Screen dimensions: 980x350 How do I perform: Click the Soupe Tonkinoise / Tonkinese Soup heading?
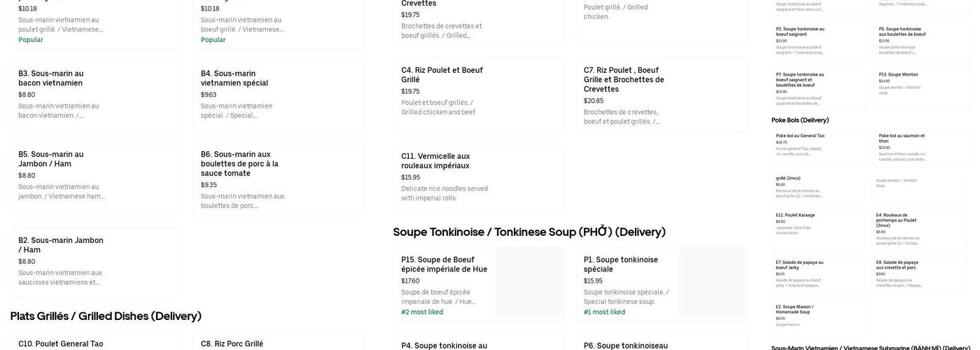(529, 232)
